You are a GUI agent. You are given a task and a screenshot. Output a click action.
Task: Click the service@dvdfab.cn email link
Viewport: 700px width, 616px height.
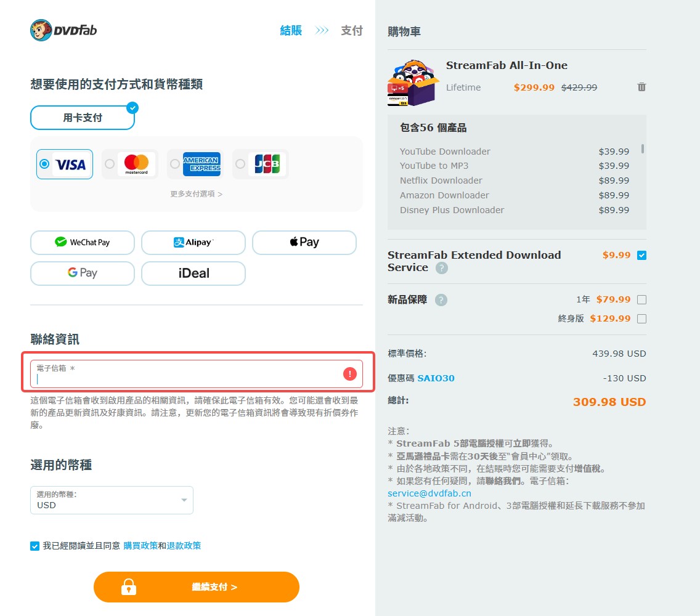coord(429,493)
